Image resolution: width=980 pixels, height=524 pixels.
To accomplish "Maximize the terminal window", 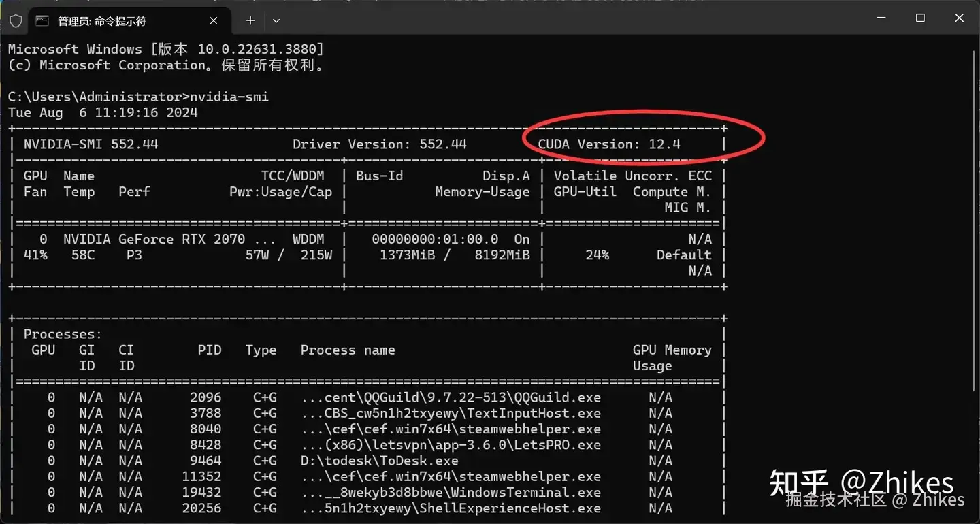I will point(920,18).
